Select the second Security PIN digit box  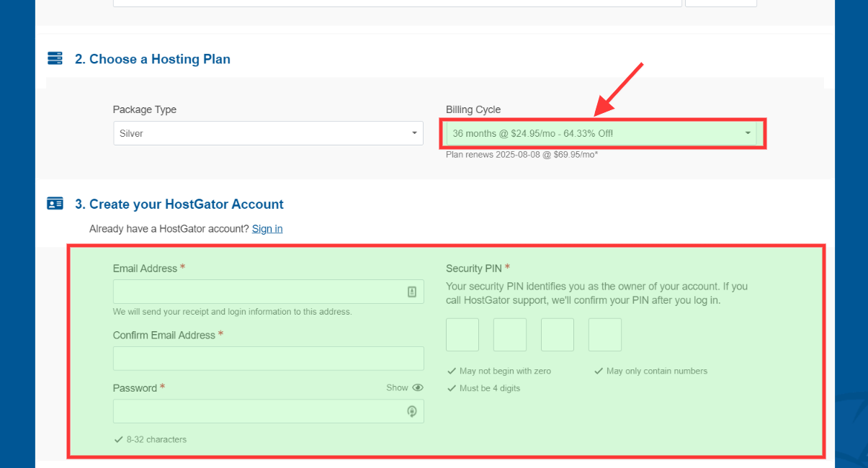510,335
